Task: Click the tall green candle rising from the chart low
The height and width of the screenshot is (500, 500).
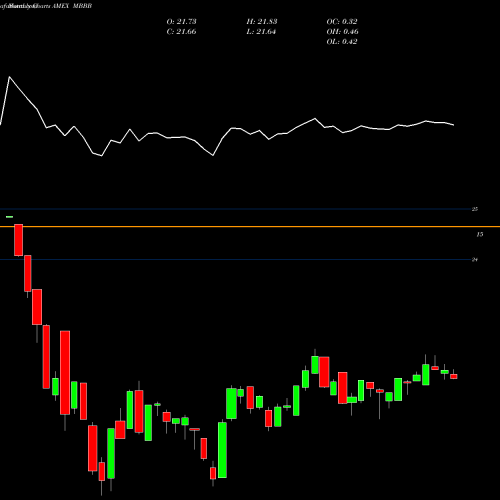Action: pyautogui.click(x=222, y=450)
